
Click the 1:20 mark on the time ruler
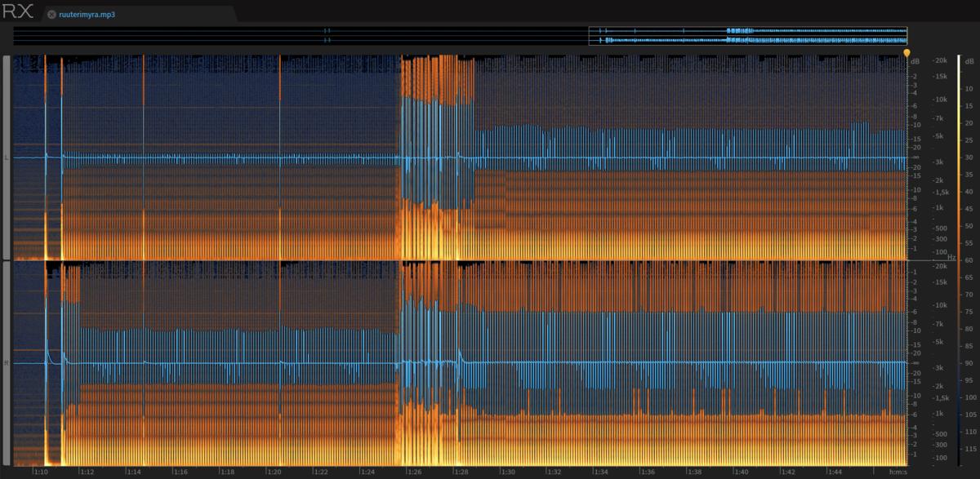274,472
